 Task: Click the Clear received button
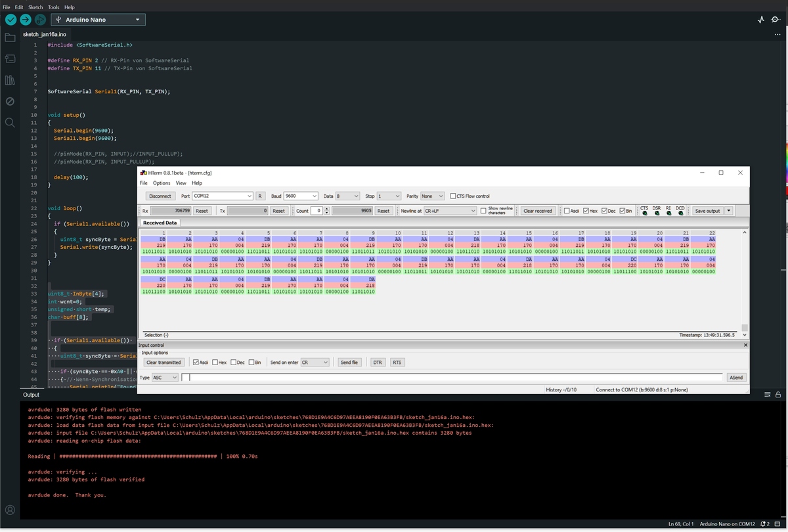[538, 211]
